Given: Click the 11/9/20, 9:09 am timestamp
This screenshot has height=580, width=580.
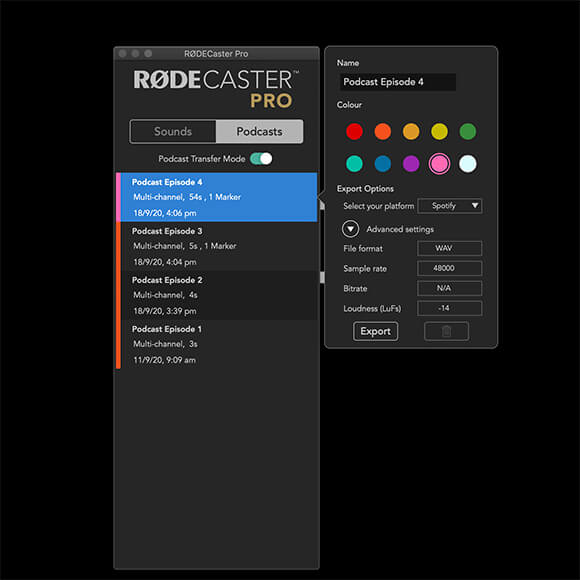Looking at the screenshot, I should [165, 360].
